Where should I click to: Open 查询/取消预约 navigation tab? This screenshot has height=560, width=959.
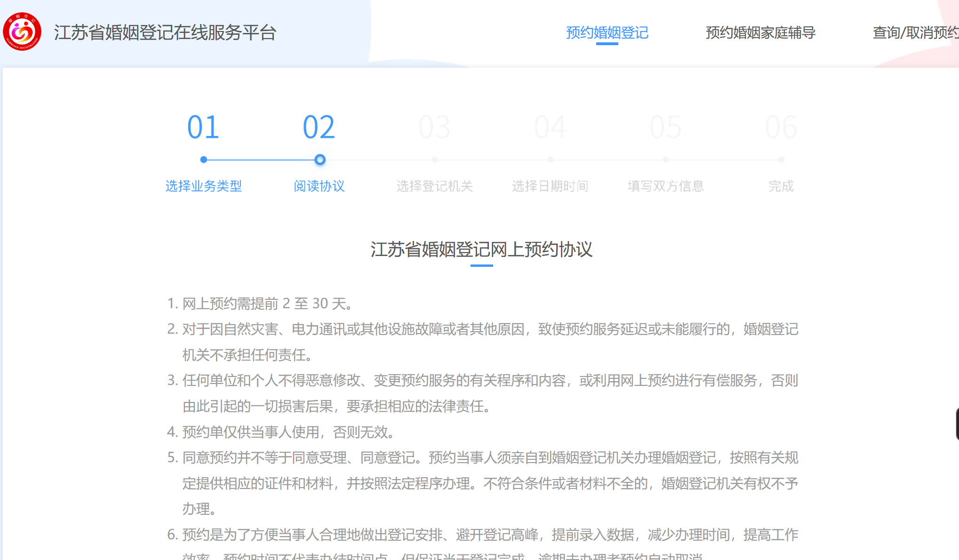click(x=915, y=32)
